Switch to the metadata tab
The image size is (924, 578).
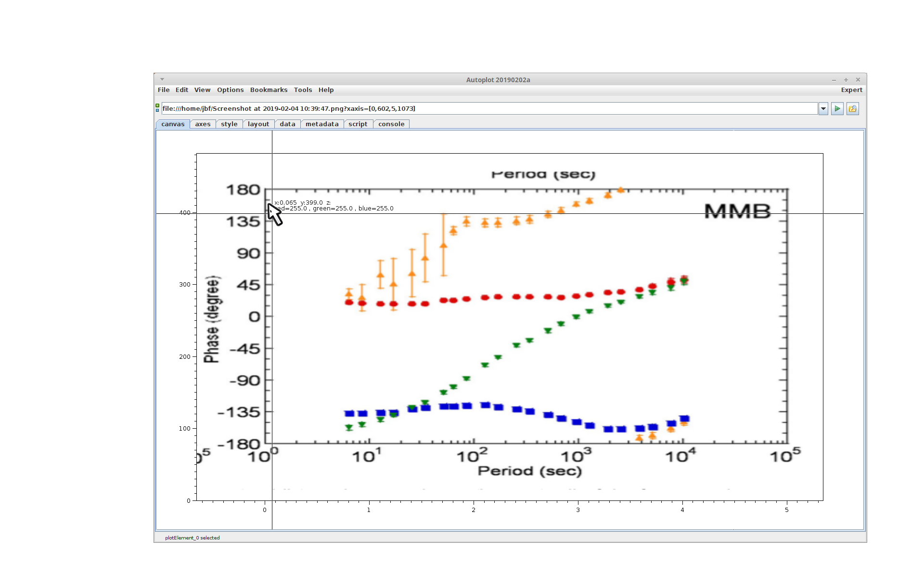pos(322,124)
